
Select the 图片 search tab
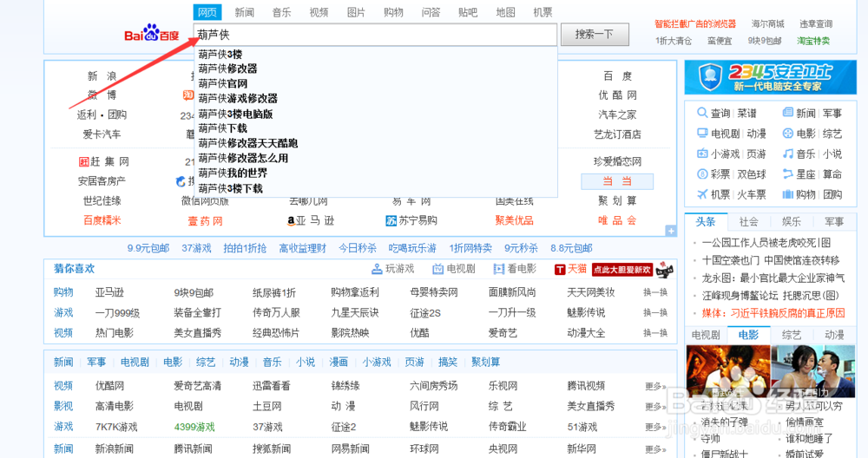tap(356, 12)
